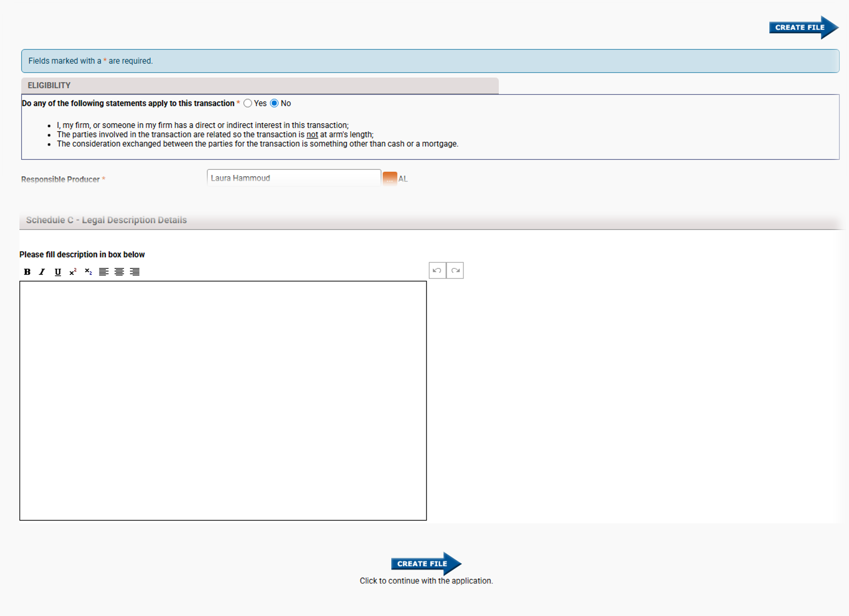This screenshot has height=616, width=849.
Task: Apply subscript formatting
Action: 88,271
